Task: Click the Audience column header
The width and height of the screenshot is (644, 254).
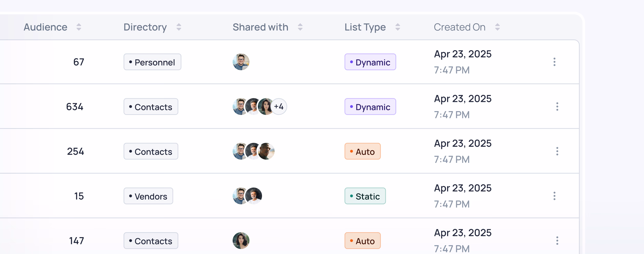Action: 45,27
